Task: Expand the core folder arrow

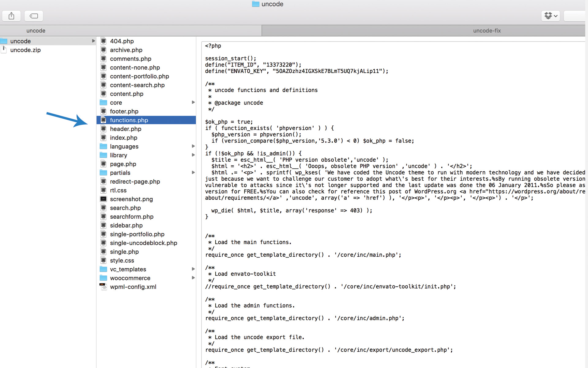Action: (x=193, y=102)
